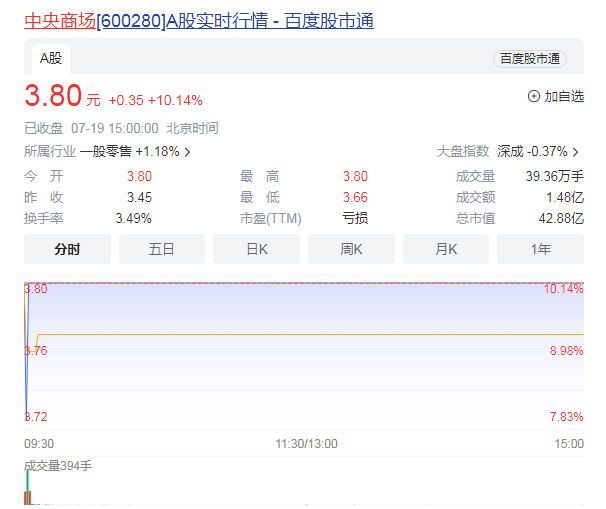This screenshot has height=509, width=606.
Task: Expand 深成 index chevron arrow
Action: click(x=575, y=152)
